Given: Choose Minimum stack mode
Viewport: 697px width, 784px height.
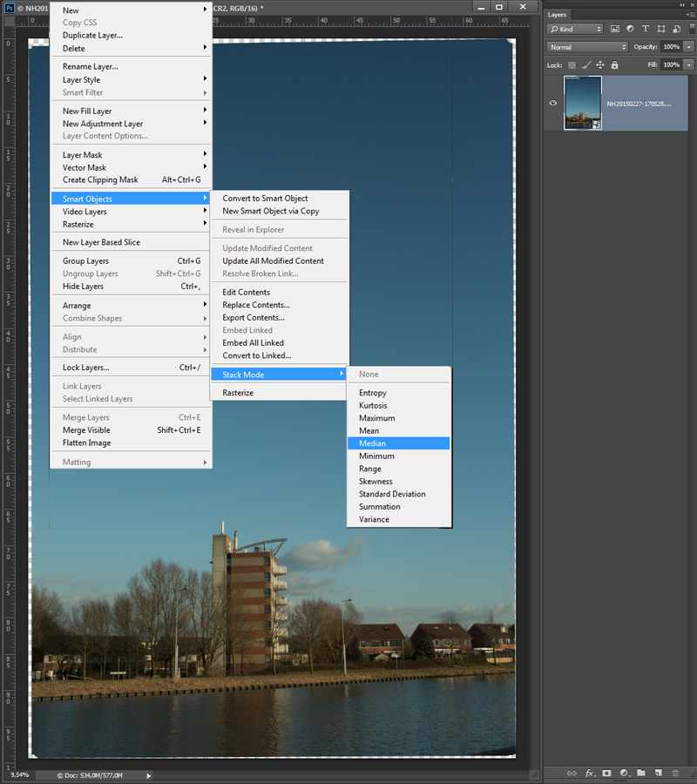Looking at the screenshot, I should coord(398,456).
